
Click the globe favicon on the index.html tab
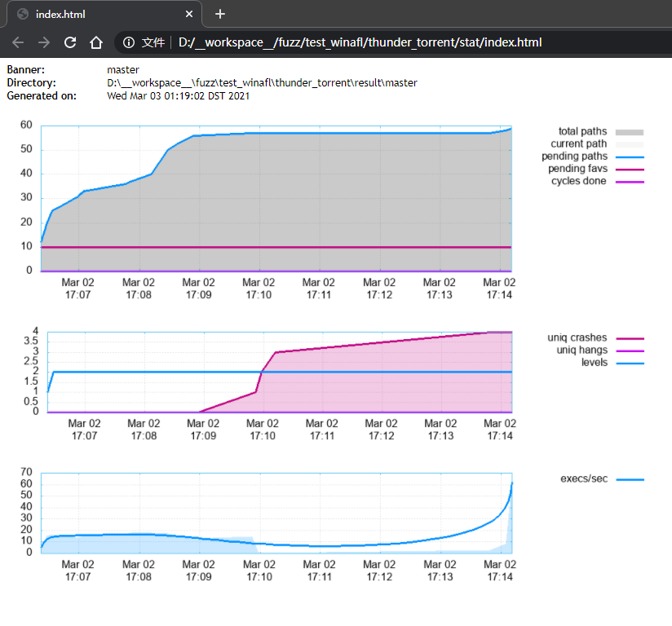22,15
